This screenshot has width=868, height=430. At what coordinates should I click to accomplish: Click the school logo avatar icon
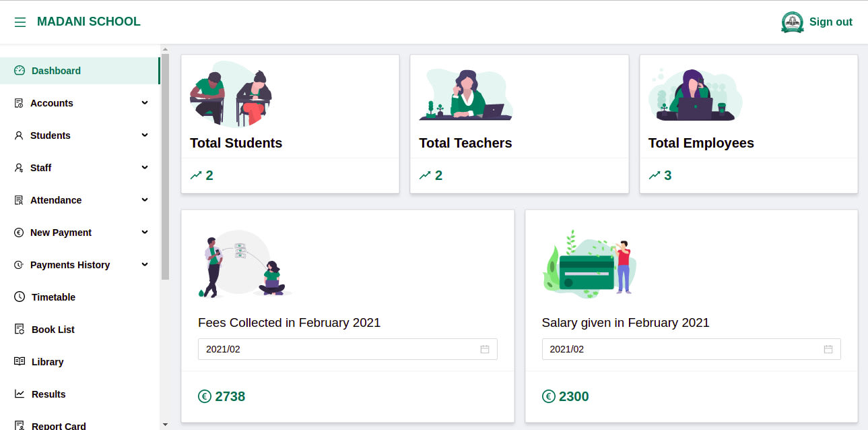(x=793, y=22)
